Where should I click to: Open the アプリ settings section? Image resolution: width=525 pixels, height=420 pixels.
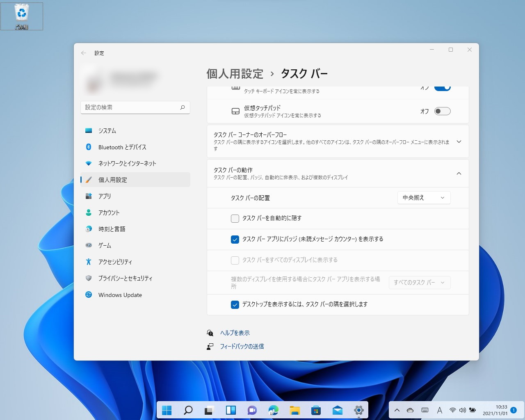tap(105, 196)
